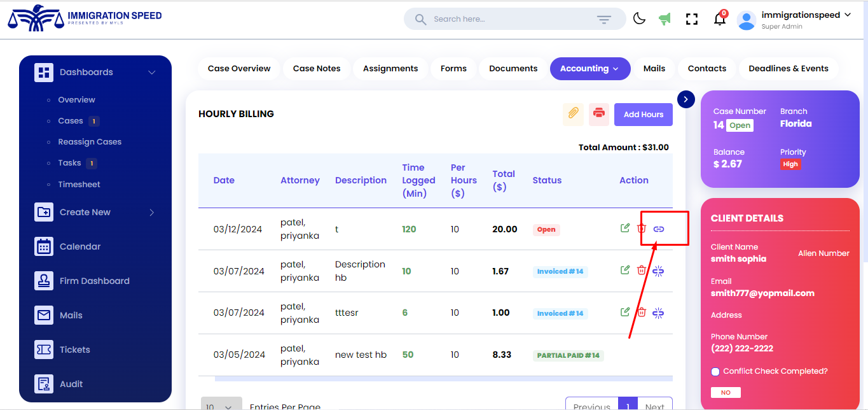This screenshot has width=868, height=410.
Task: Print the hourly billing list via printer icon
Action: 598,114
